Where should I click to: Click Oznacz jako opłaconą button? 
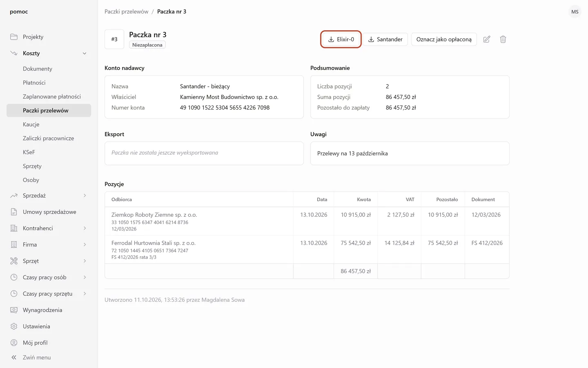(x=444, y=39)
